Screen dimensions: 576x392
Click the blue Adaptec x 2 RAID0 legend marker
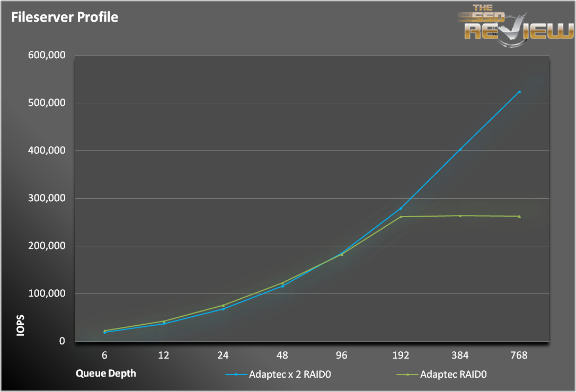(237, 375)
